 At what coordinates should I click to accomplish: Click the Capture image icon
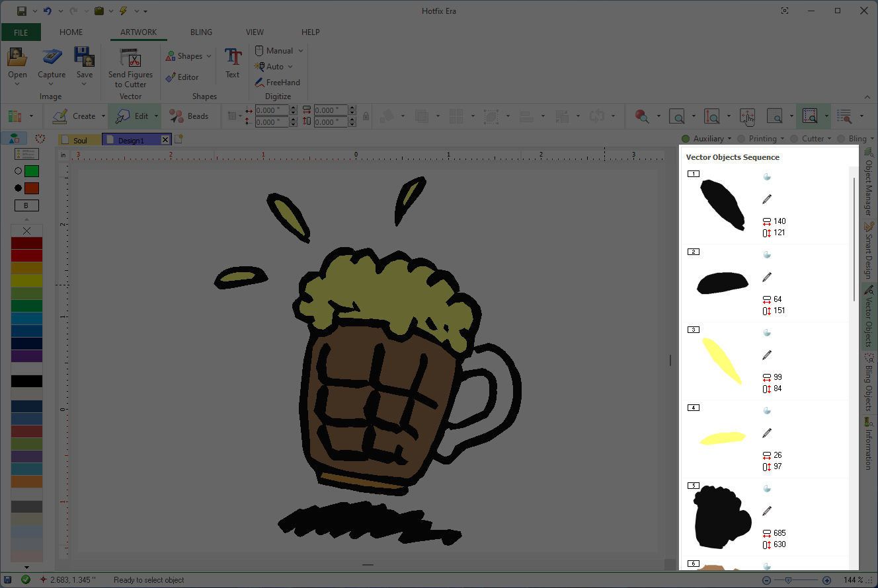[x=52, y=57]
